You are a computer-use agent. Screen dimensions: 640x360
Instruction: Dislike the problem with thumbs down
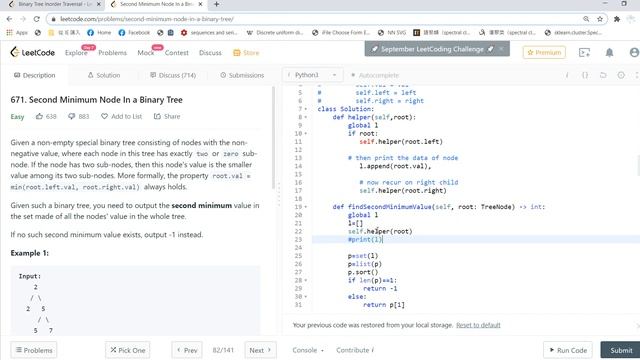pyautogui.click(x=71, y=116)
